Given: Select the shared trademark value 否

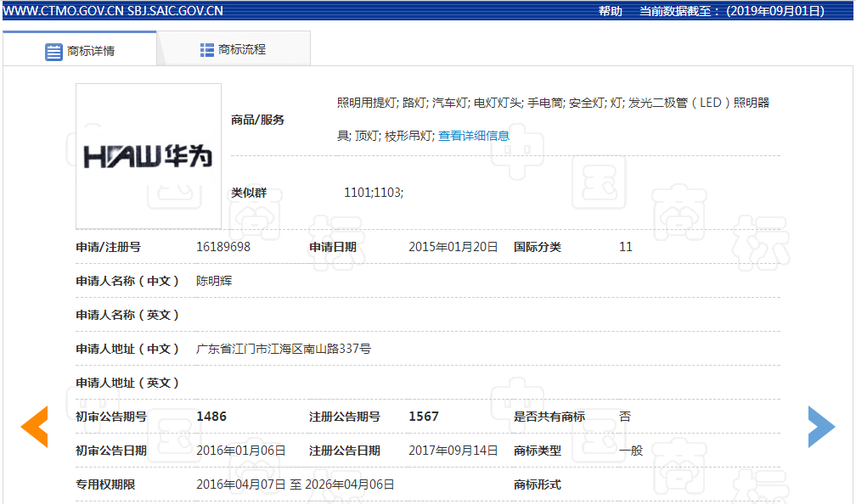Looking at the screenshot, I should coord(625,417).
